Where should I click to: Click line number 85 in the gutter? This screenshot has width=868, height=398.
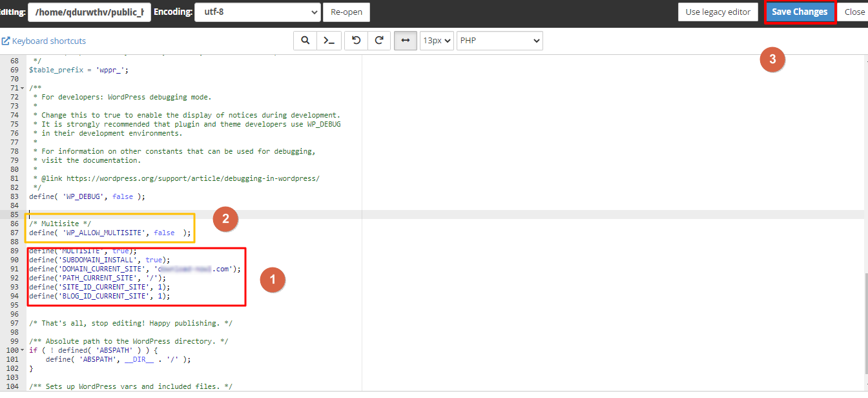(x=14, y=215)
